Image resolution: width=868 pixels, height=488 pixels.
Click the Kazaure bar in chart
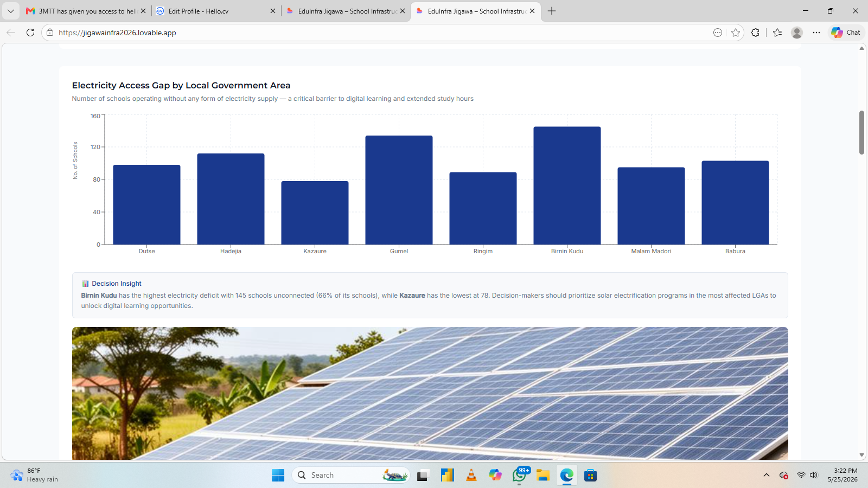pos(315,213)
